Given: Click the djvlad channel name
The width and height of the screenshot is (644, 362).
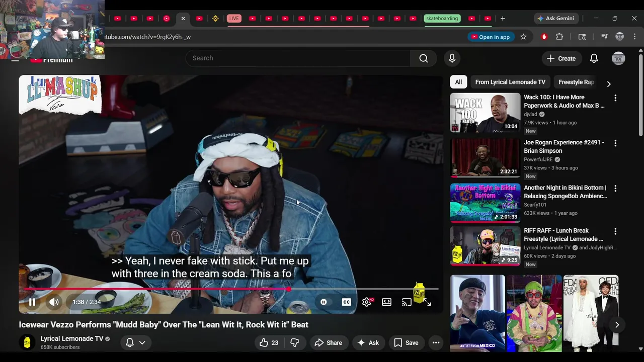Looking at the screenshot, I should click(x=530, y=114).
